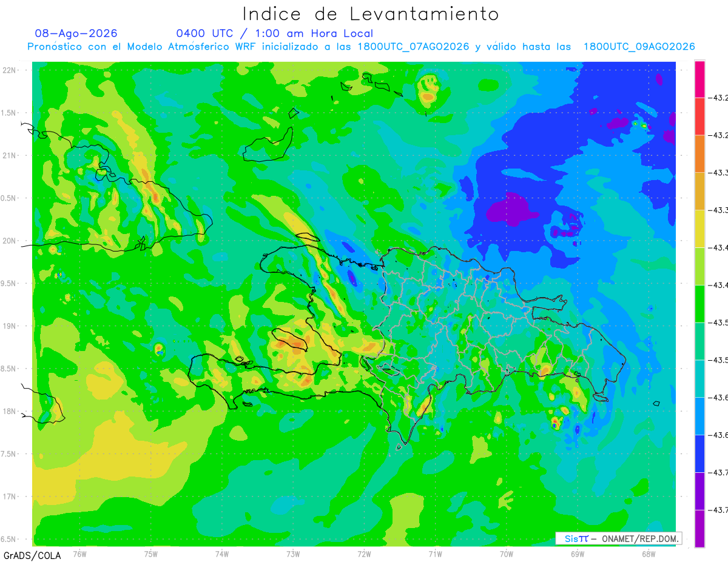The image size is (728, 562).
Task: Click the '21N' latitude label
Action: (x=10, y=155)
